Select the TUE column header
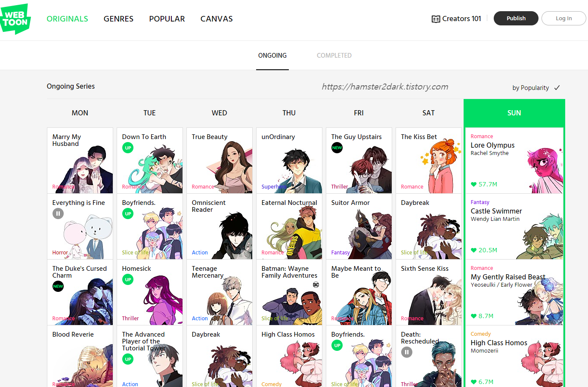 [150, 113]
